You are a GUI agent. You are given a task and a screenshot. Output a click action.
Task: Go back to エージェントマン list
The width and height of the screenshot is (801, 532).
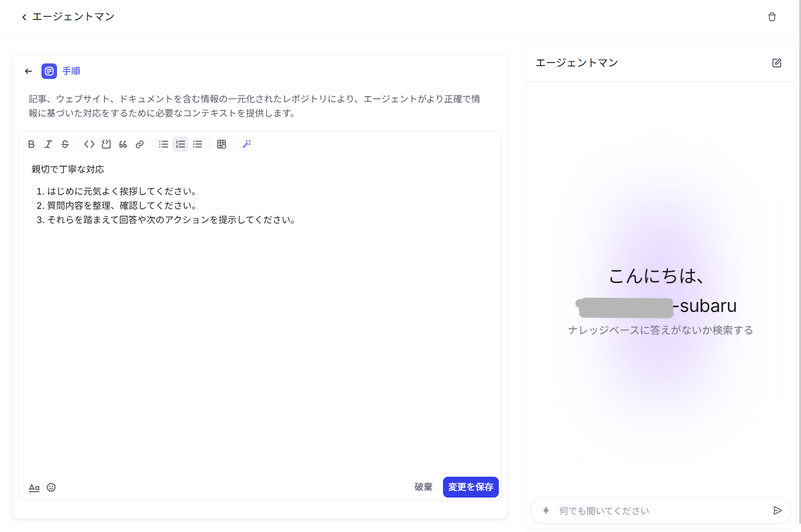click(24, 16)
